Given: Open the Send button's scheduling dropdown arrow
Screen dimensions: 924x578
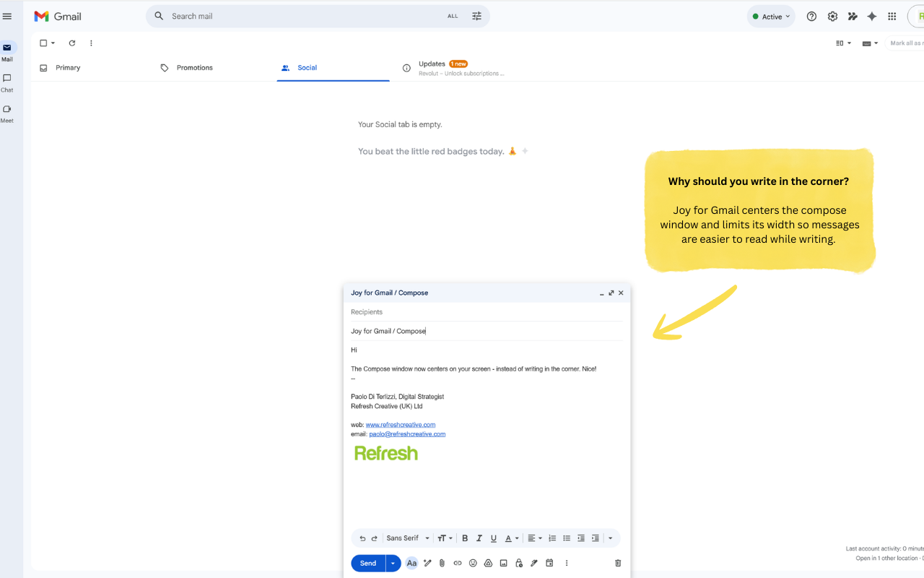Looking at the screenshot, I should [x=392, y=563].
